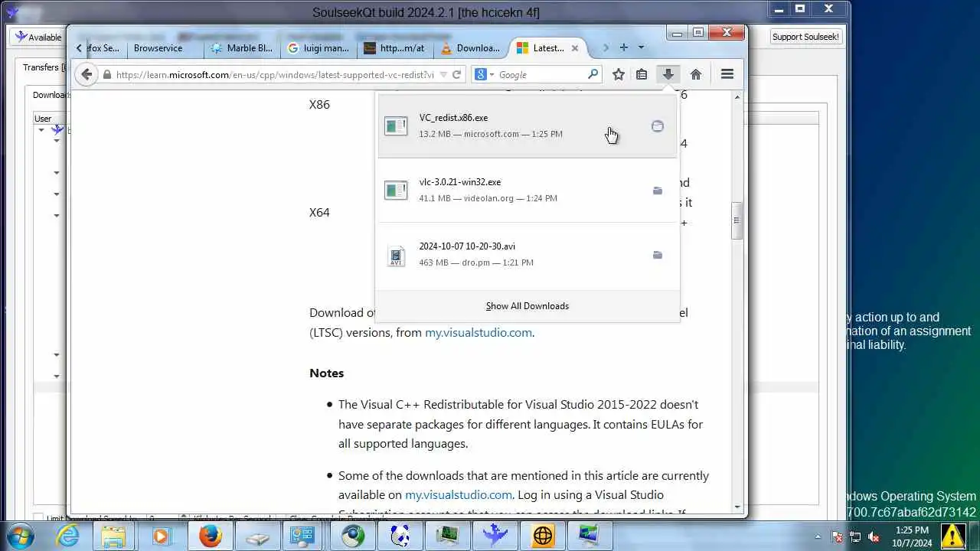
Task: Collapse the top user tree node in Soulseek
Action: (x=41, y=130)
